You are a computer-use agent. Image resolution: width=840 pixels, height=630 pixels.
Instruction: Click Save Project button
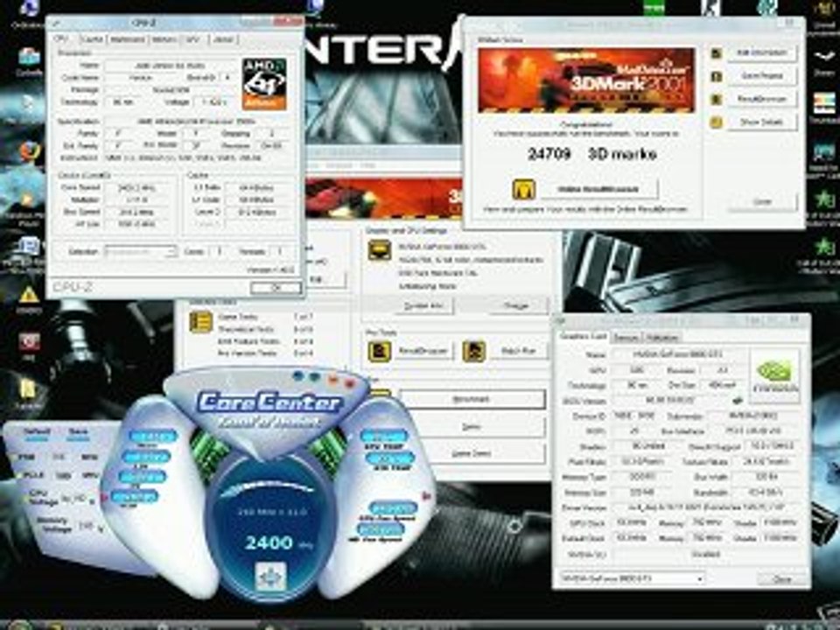tap(761, 75)
